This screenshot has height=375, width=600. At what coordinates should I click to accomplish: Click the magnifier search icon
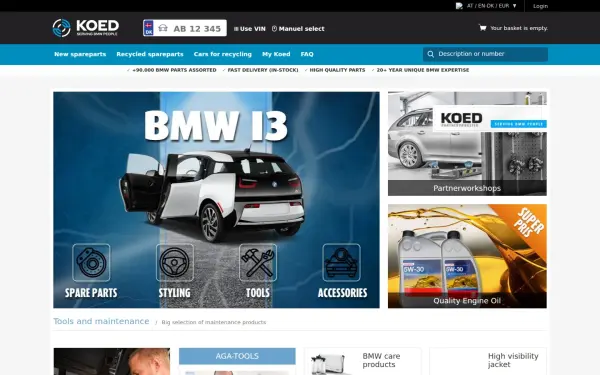pyautogui.click(x=430, y=54)
